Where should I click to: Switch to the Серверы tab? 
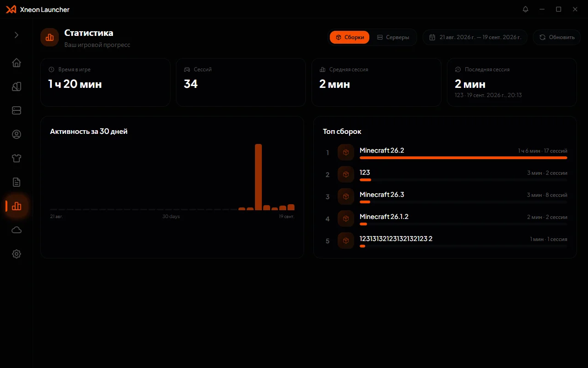(393, 37)
